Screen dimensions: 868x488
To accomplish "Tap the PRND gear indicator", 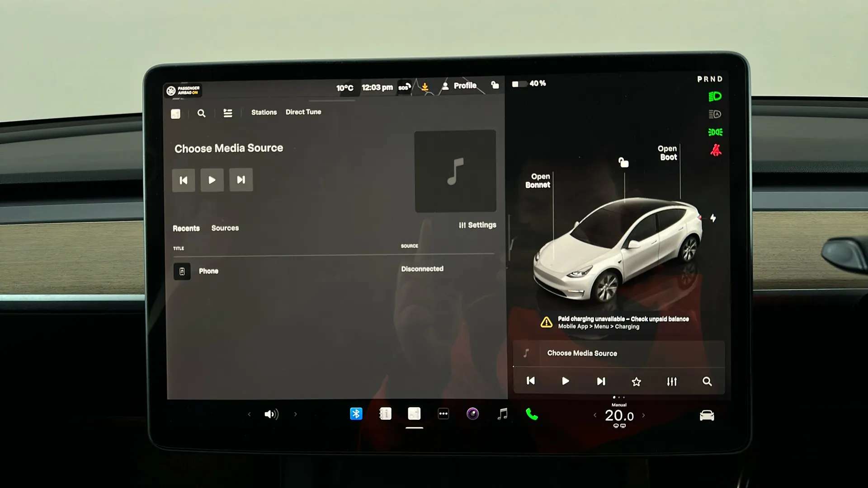I will pos(710,79).
